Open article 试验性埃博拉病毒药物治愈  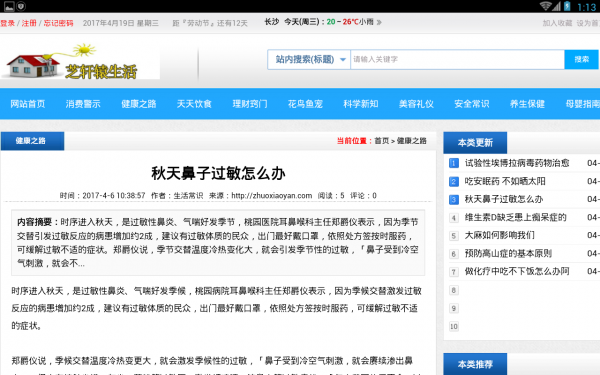(x=517, y=163)
